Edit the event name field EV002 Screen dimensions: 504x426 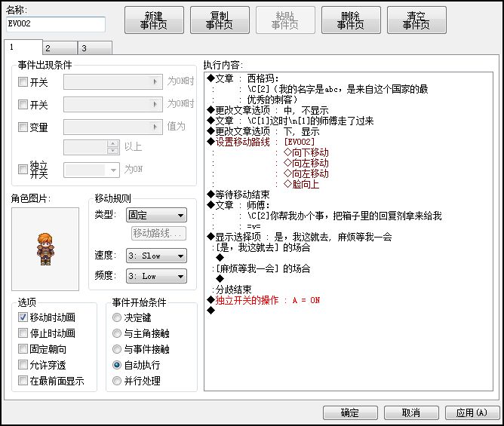coord(56,24)
